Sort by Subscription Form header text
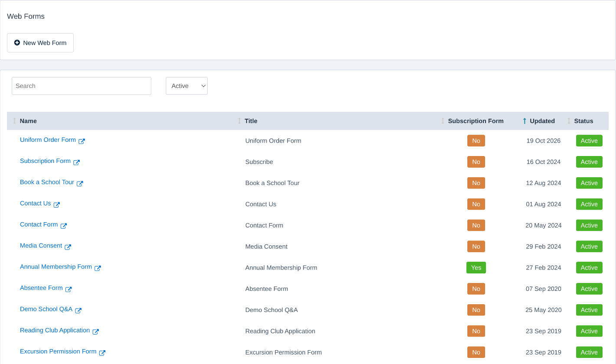 coord(476,121)
